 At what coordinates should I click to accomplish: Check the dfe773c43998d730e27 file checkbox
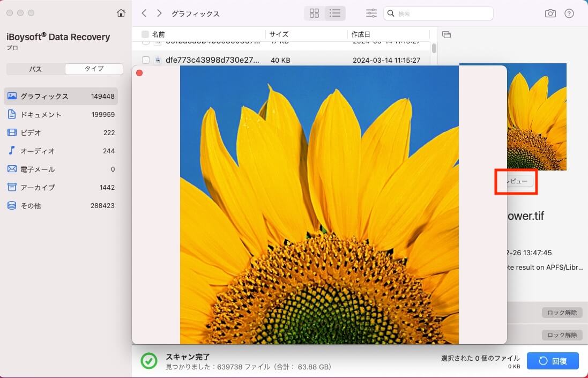pos(146,60)
